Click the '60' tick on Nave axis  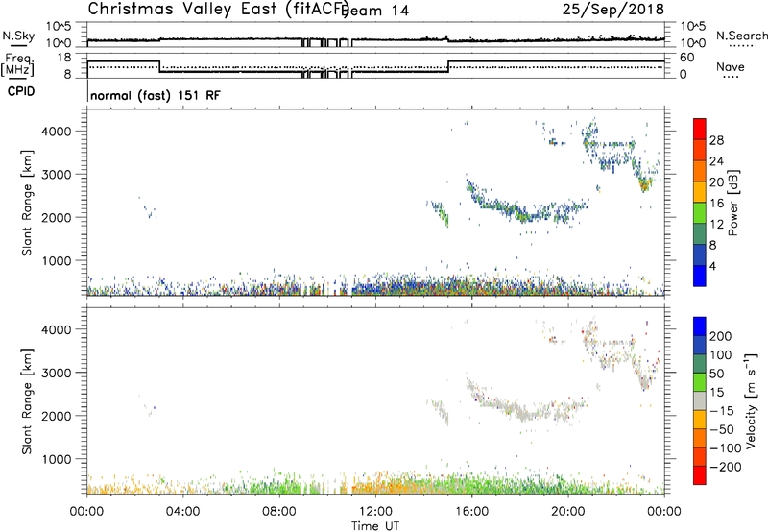687,58
